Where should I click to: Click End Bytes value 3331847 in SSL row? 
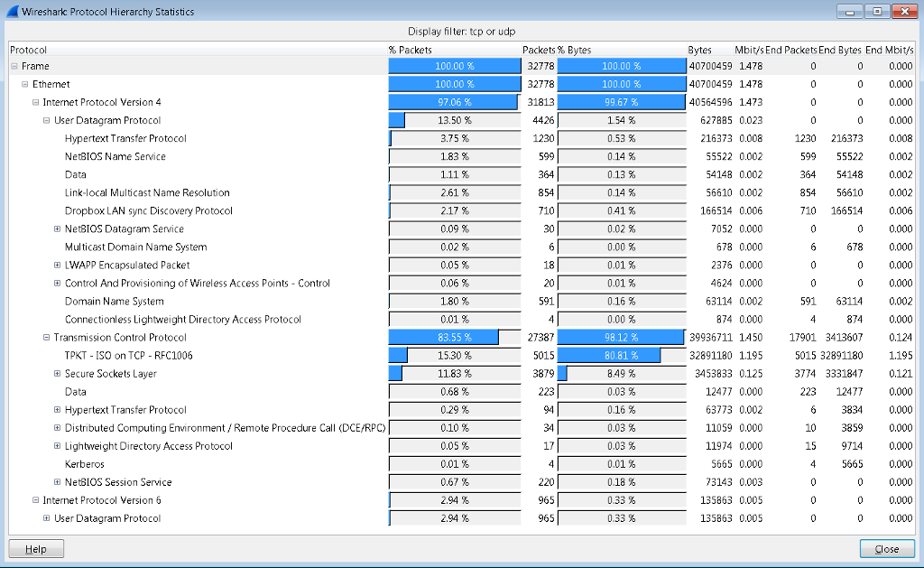click(842, 373)
